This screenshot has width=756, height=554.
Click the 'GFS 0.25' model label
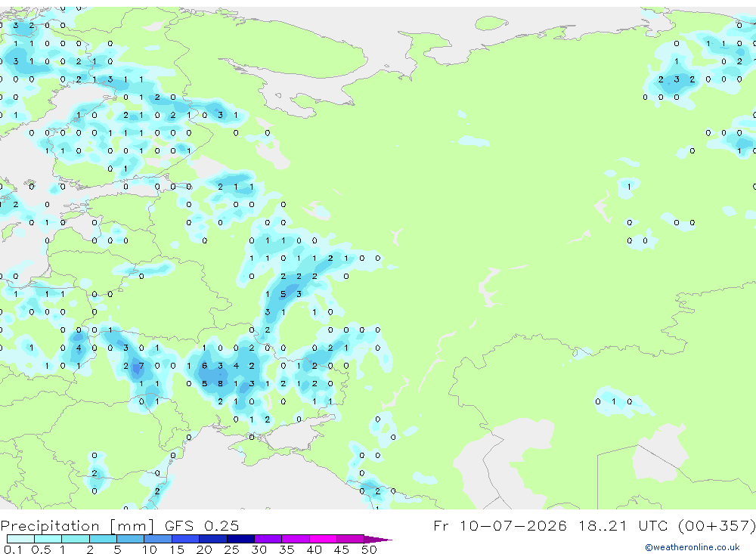pyautogui.click(x=202, y=525)
